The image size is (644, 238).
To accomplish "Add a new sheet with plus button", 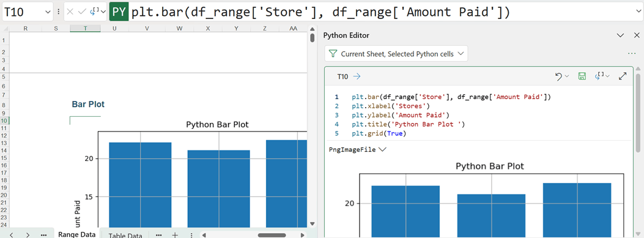I will (174, 235).
